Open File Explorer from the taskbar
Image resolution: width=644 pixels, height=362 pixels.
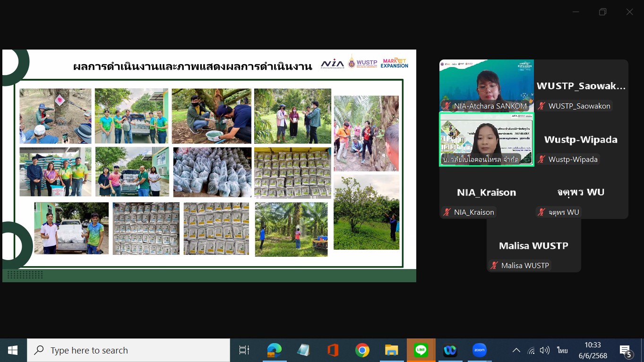(392, 350)
